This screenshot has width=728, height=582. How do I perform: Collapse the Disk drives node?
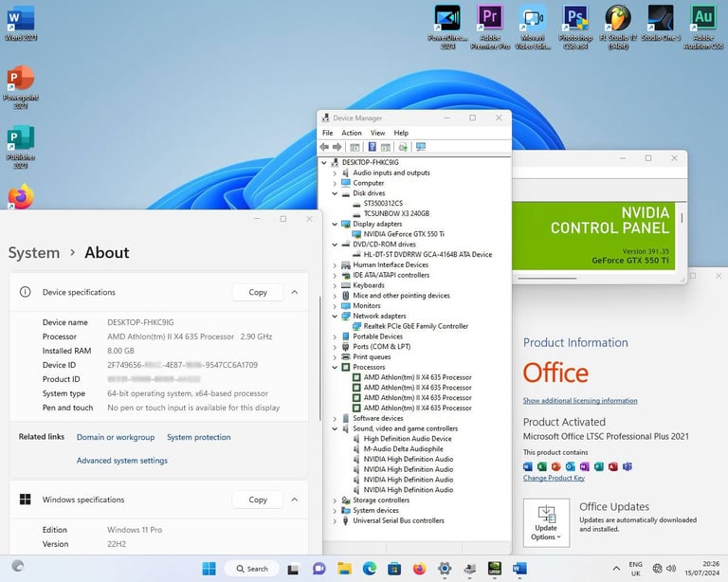tap(335, 193)
